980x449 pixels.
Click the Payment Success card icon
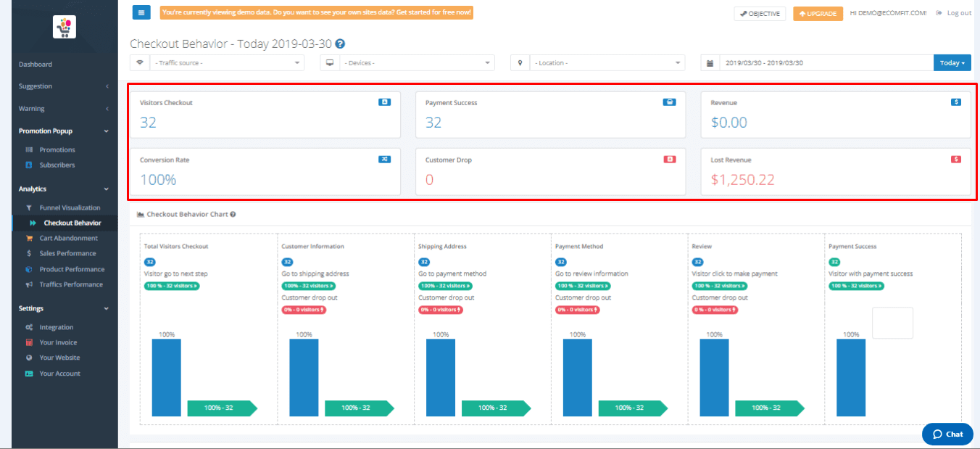[x=669, y=102]
